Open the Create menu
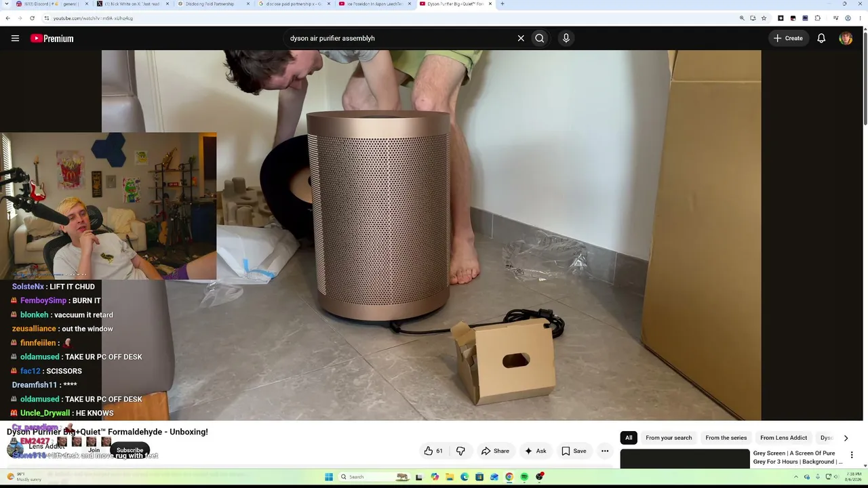 [788, 39]
